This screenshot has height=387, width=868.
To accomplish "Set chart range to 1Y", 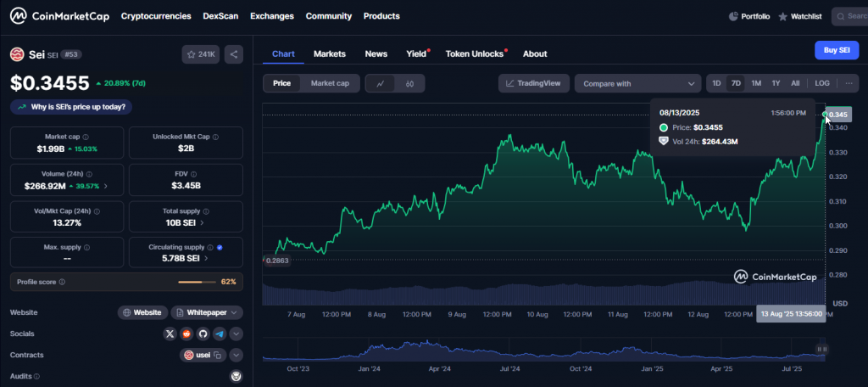I will (x=776, y=83).
